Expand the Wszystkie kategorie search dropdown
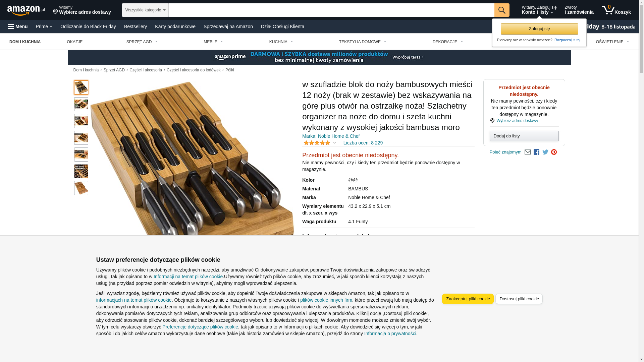 145,10
